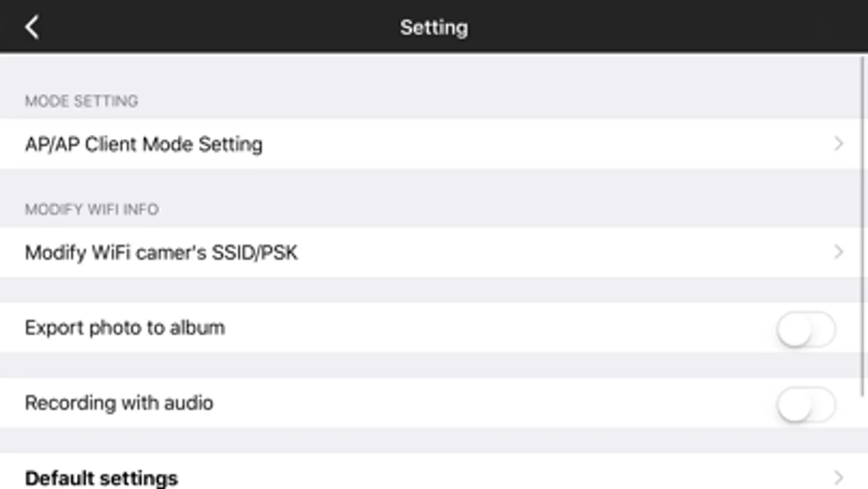Tap the knob of the Export photo switch
868x489 pixels.
795,329
